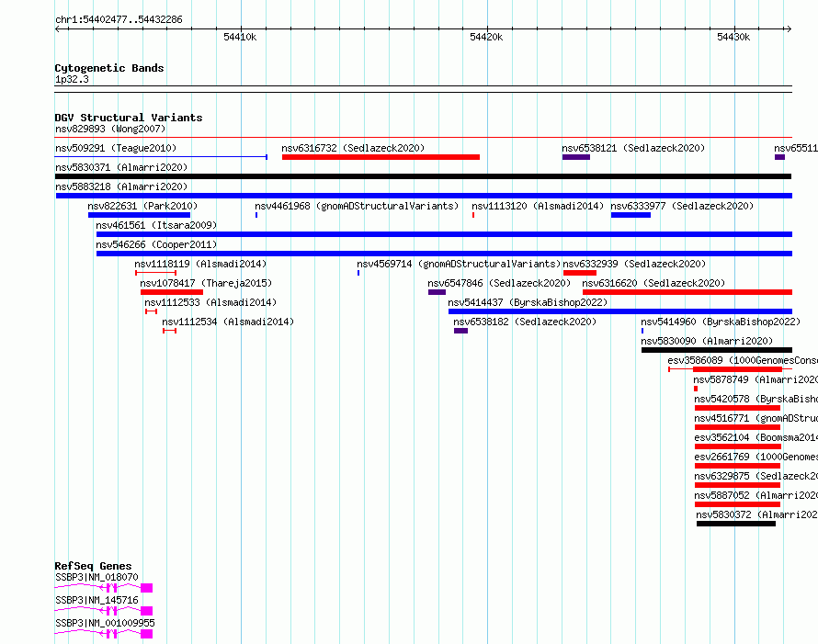Image resolution: width=818 pixels, height=644 pixels.
Task: Select the nsv1112534 (Alsmadi2014) label
Action: coord(228,322)
